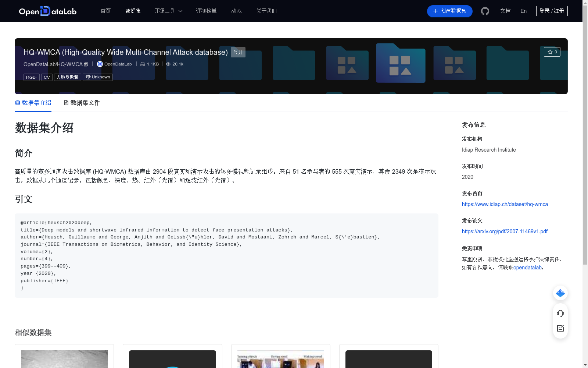This screenshot has height=368, width=588.
Task: Click the plus icon in 创建数据集 button
Action: (435, 11)
